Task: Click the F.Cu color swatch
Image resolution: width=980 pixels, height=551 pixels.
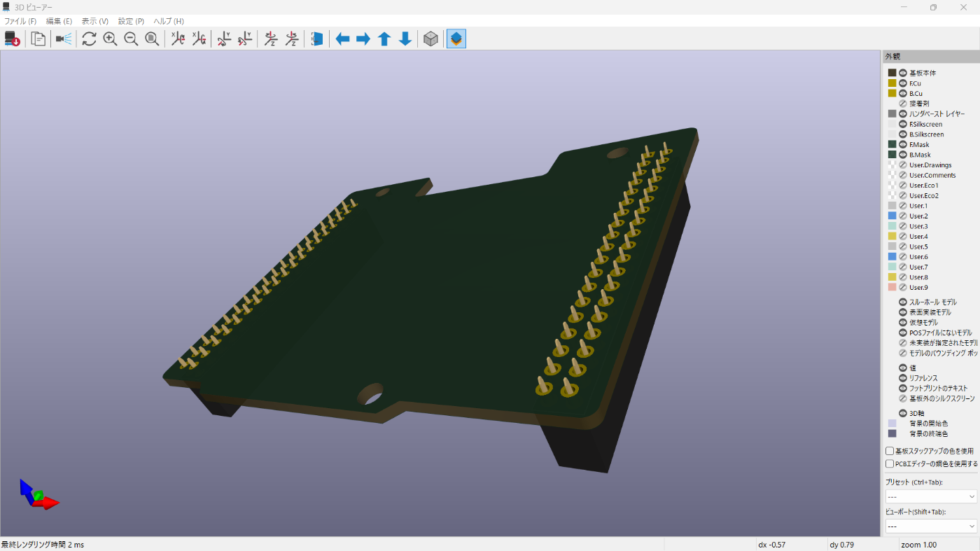Action: tap(892, 83)
